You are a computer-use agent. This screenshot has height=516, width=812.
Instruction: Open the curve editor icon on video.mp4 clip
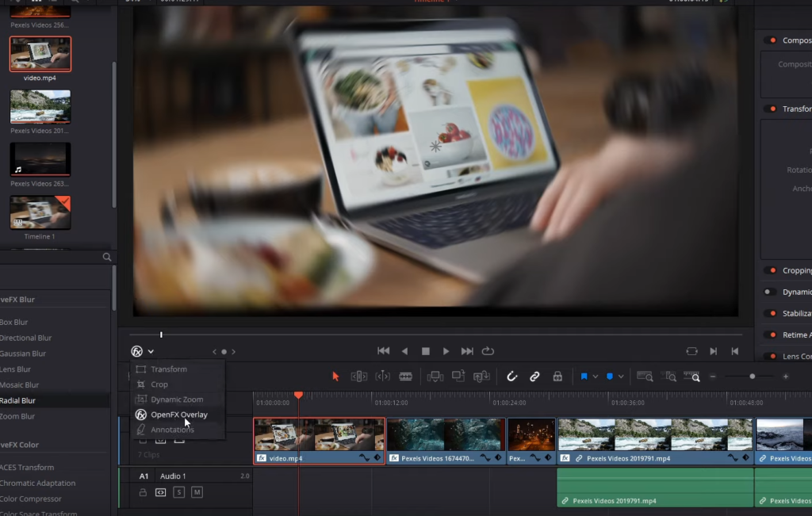click(365, 457)
